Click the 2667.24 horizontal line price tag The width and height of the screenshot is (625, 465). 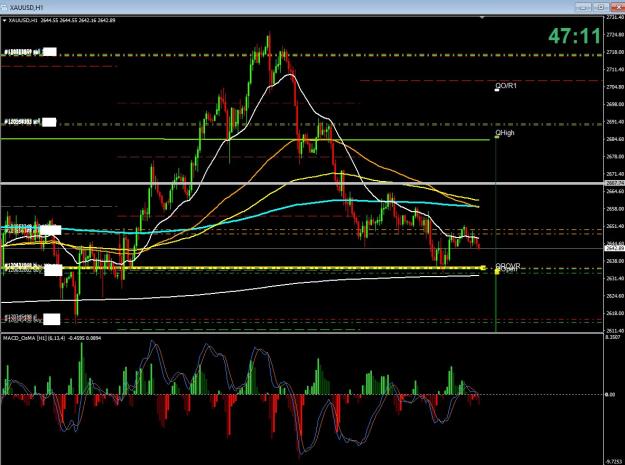point(615,183)
